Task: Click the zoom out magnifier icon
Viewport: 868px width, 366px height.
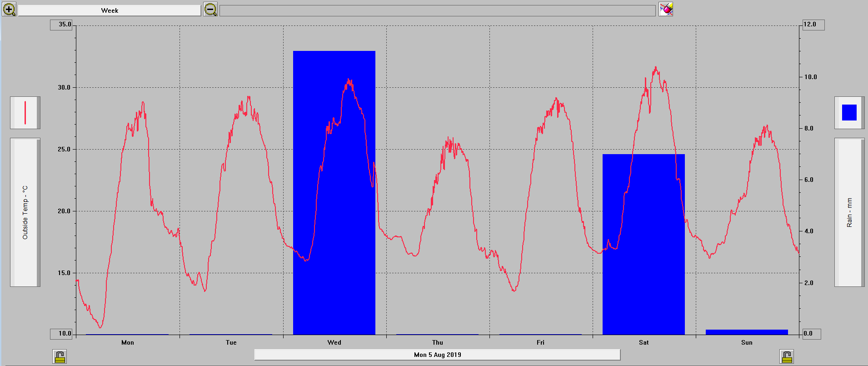Action: coord(210,9)
